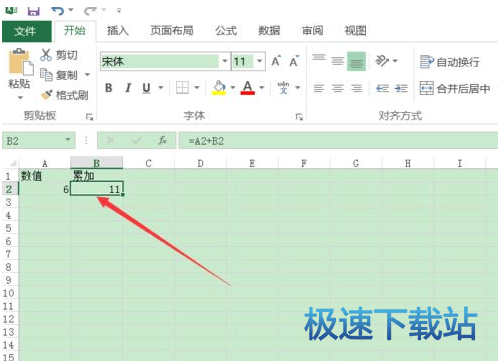Open the font color dropdown arrow
Viewport: 498px width, 361px height.
262,88
